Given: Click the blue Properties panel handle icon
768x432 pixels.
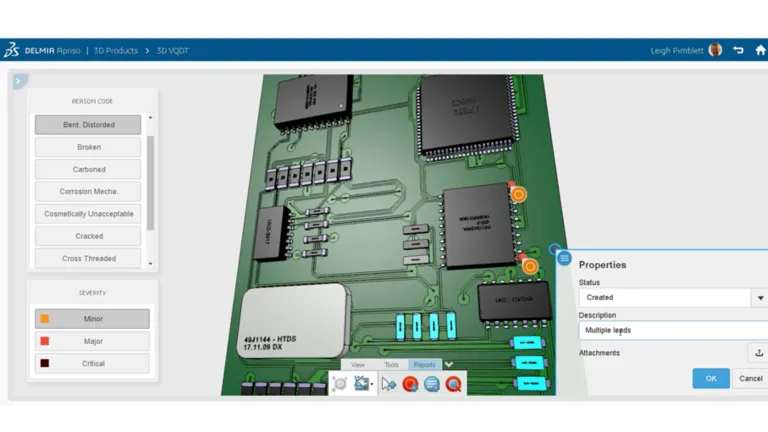Looking at the screenshot, I should pos(565,259).
